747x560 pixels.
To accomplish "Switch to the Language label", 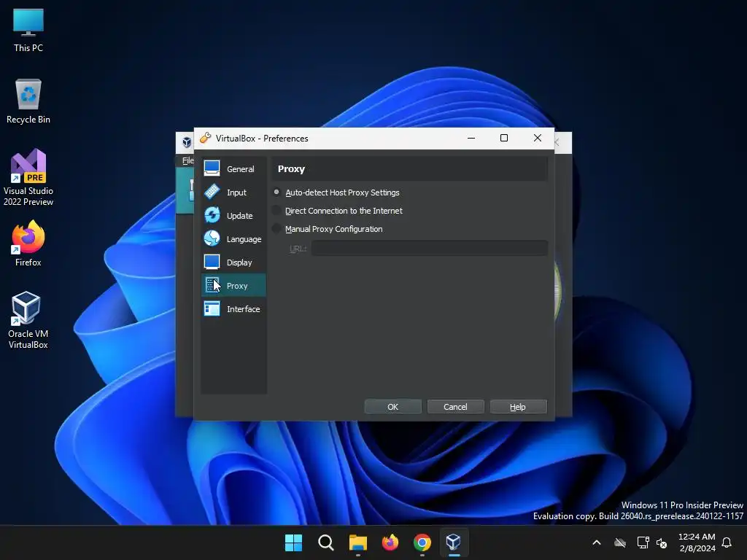I will coord(244,239).
